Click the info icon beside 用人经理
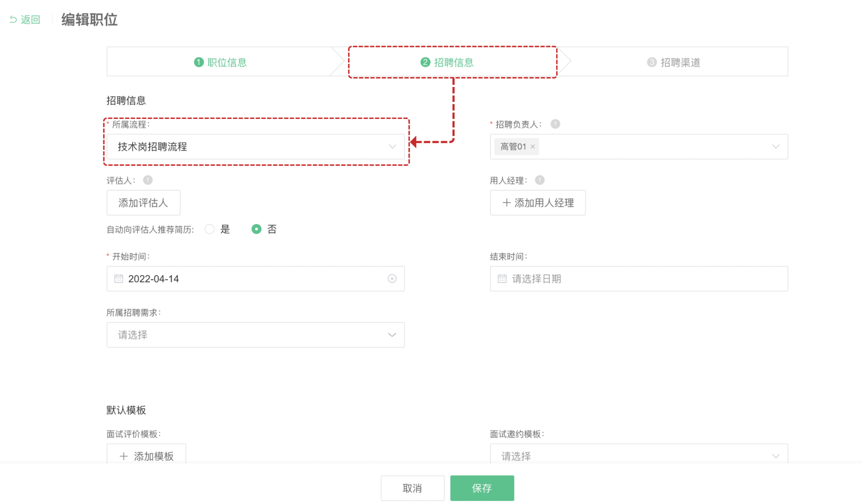The width and height of the screenshot is (862, 504). [x=540, y=180]
